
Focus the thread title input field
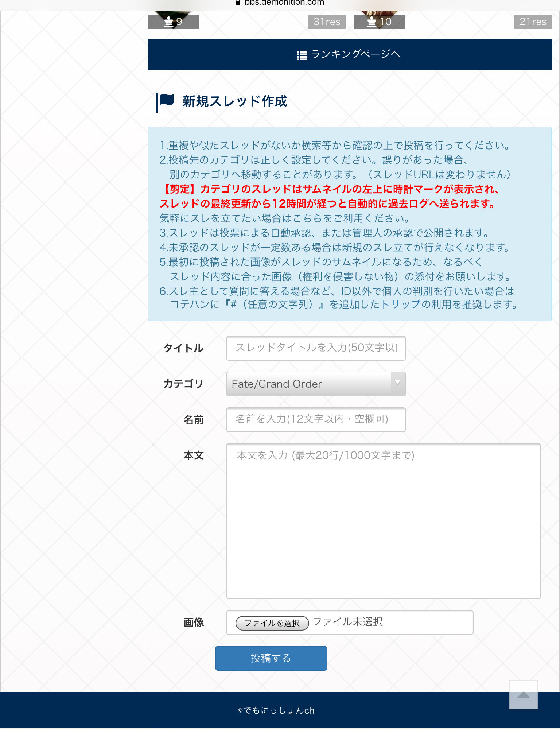316,348
